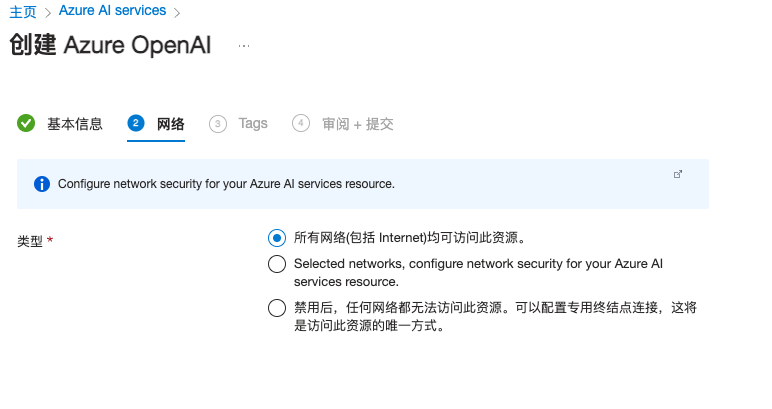Open the 主页 breadcrumb link
The height and width of the screenshot is (409, 772).
tap(23, 11)
